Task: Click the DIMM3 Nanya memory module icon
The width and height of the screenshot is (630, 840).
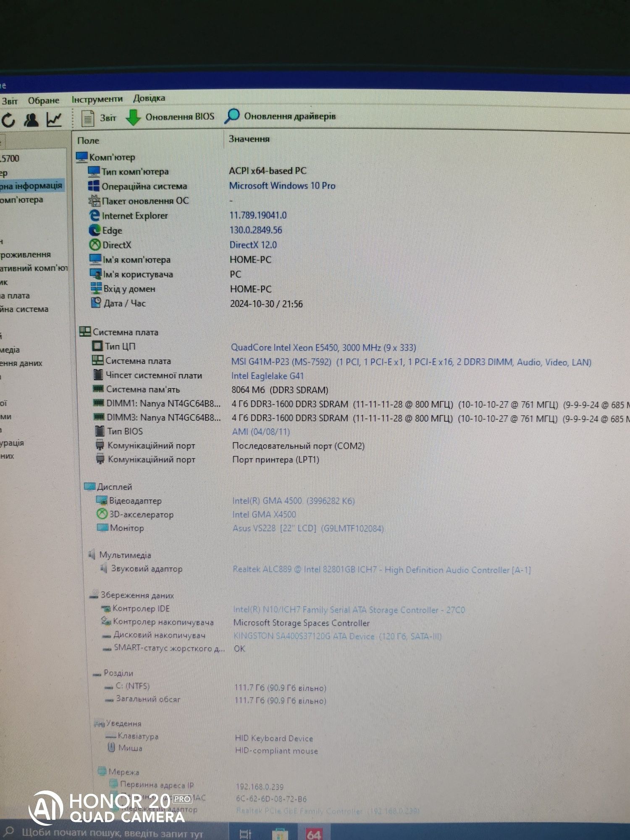Action: coord(99,417)
